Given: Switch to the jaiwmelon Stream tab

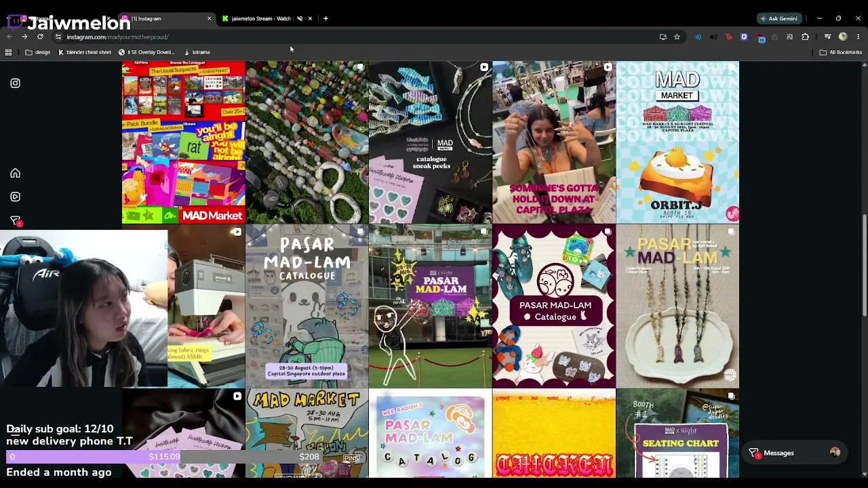Looking at the screenshot, I should [266, 18].
